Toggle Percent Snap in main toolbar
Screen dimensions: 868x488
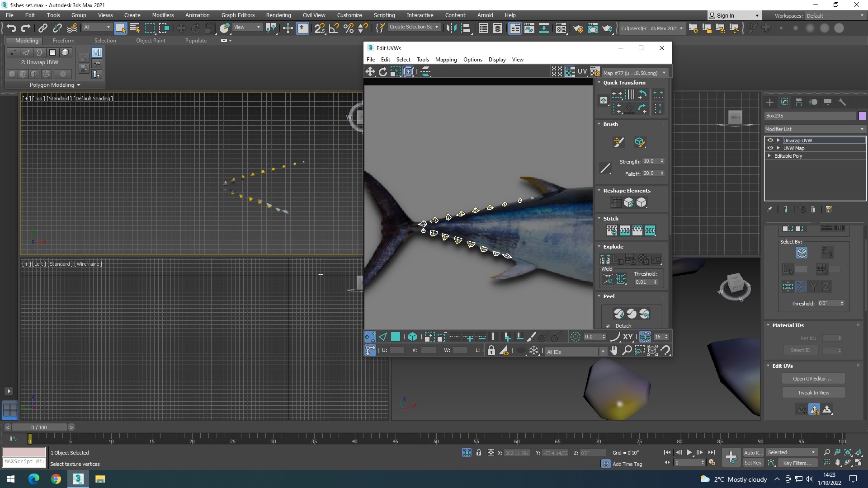[349, 28]
